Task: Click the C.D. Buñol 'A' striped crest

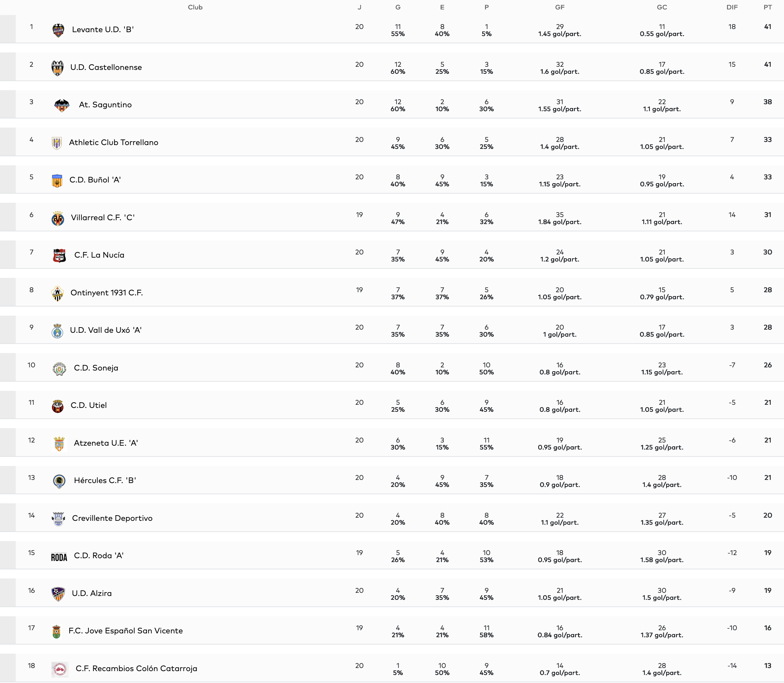Action: 57,181
